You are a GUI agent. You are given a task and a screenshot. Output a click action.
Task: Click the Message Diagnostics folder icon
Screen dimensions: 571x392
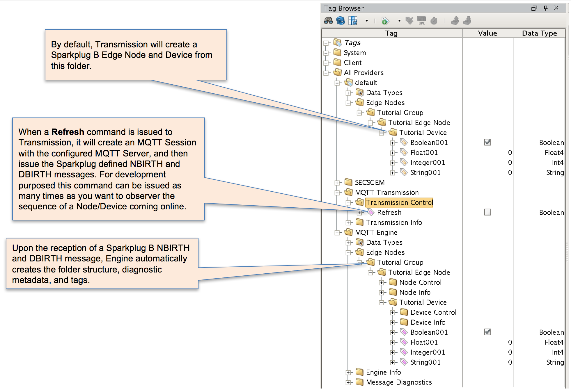pos(360,382)
